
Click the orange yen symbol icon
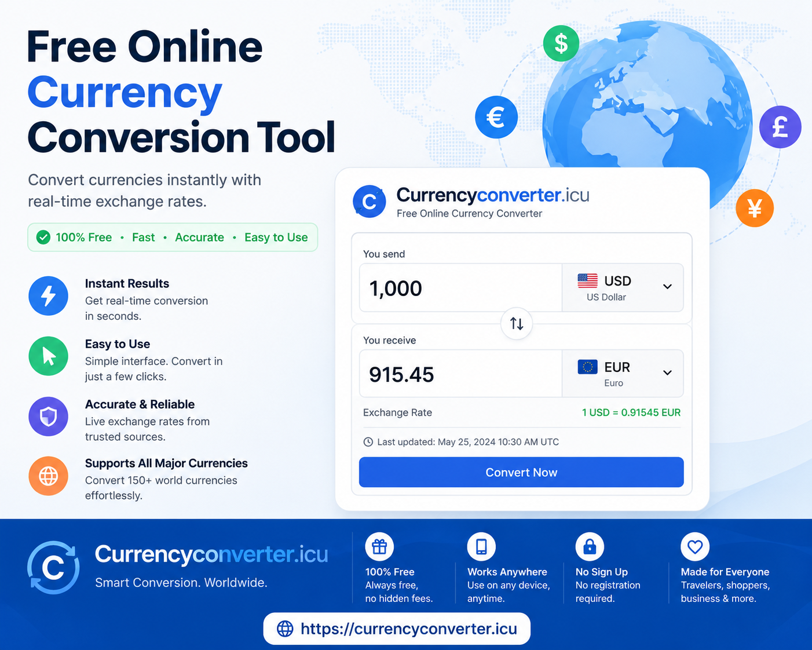tap(755, 208)
